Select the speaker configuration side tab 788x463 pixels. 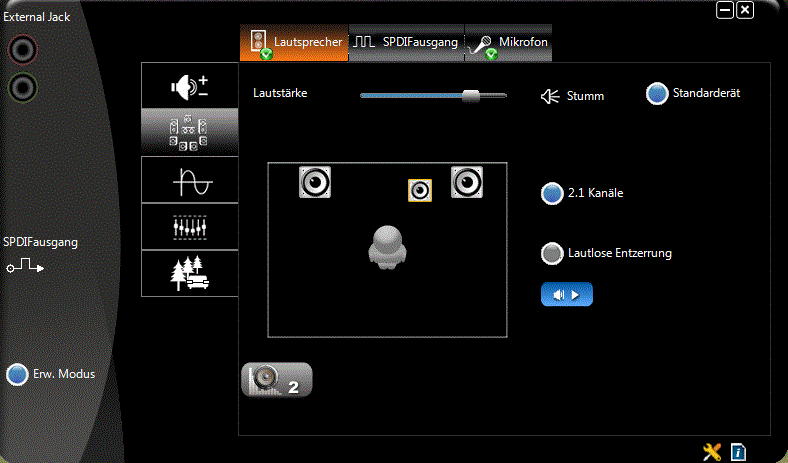(190, 132)
